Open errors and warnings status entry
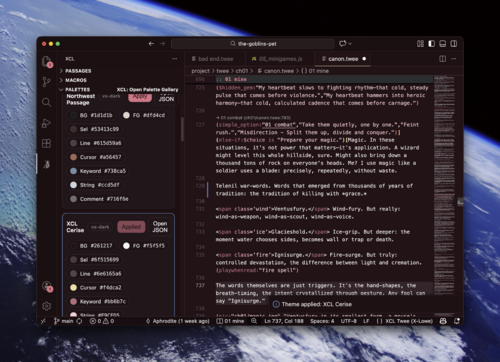The image size is (500, 362). [x=102, y=321]
